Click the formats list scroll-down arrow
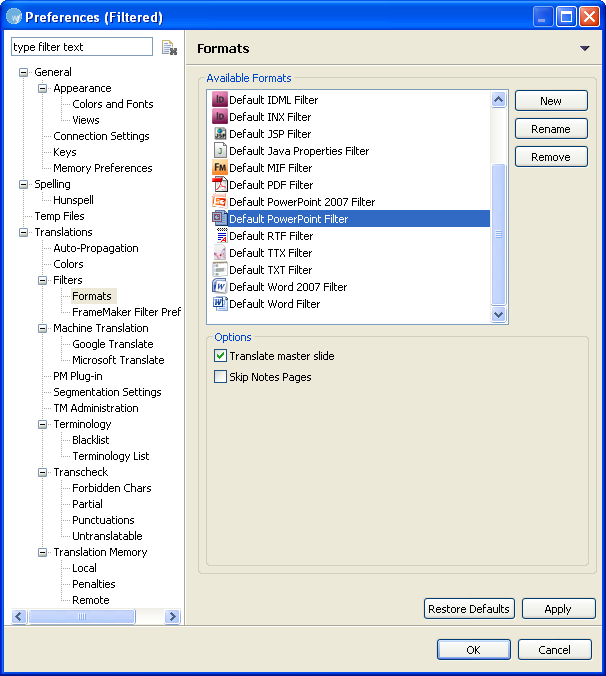The height and width of the screenshot is (676, 606). coord(498,314)
